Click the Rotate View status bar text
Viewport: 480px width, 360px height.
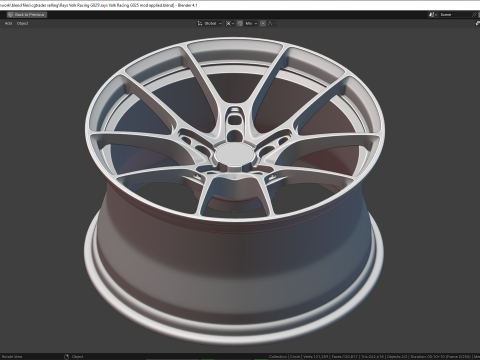[x=12, y=356]
